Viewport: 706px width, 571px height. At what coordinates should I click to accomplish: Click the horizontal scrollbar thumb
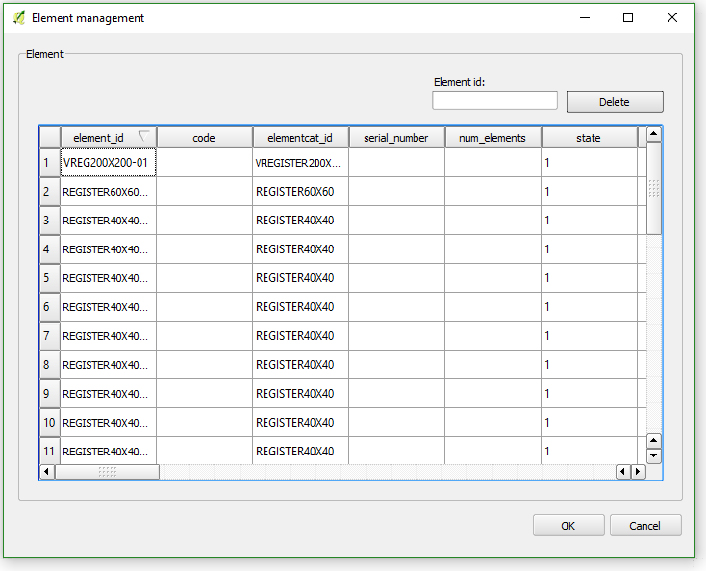tap(107, 472)
